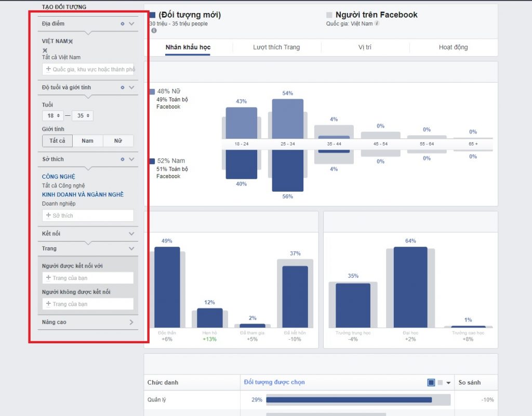Open the dropdown arrow beside the table header squares
Image resolution: width=532 pixels, height=416 pixels.
click(448, 383)
